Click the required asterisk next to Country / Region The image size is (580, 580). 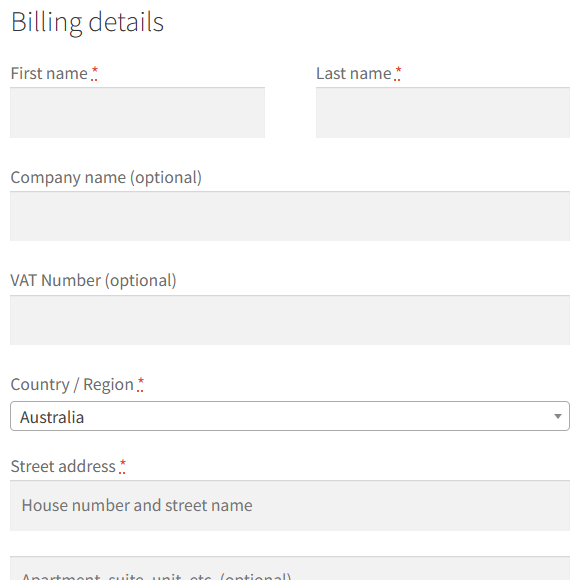point(140,384)
